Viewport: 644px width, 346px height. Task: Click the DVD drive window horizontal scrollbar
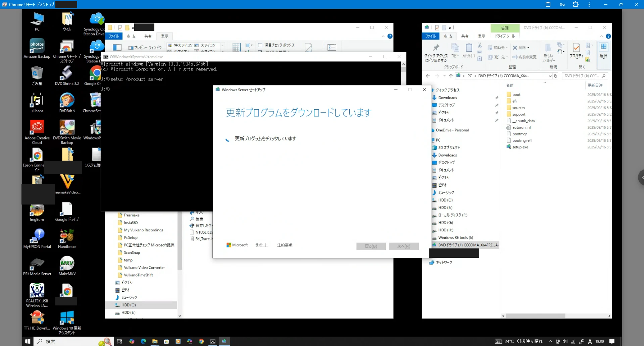[535, 316]
